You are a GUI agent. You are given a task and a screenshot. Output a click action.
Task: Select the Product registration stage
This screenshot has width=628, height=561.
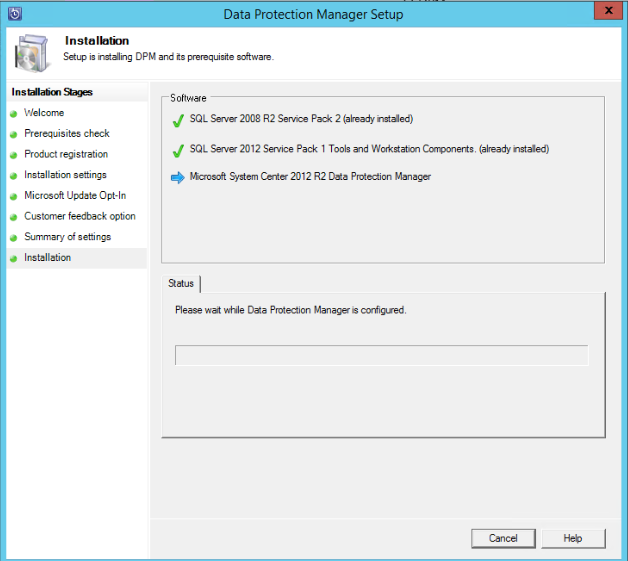(66, 154)
